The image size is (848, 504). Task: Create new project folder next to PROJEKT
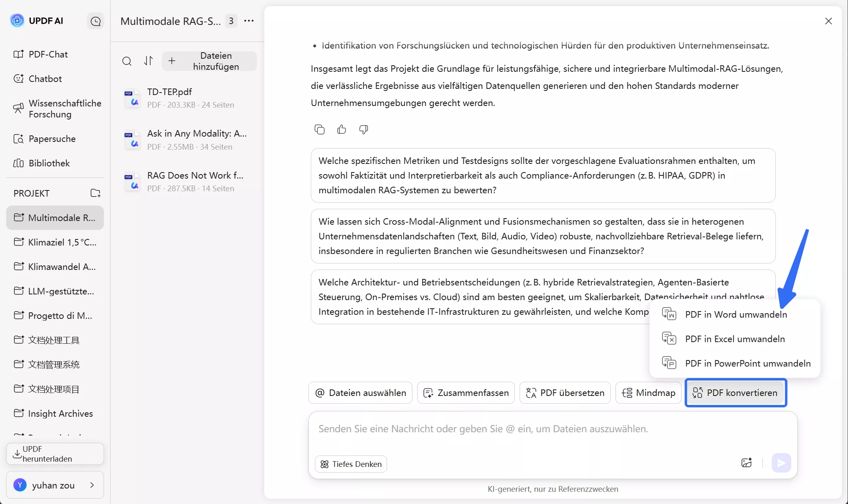[95, 193]
